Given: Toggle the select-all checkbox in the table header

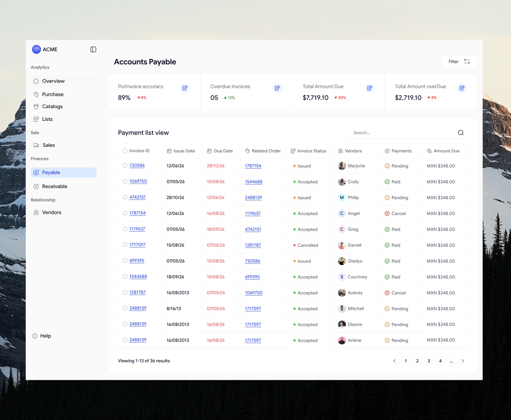Looking at the screenshot, I should click(x=125, y=151).
